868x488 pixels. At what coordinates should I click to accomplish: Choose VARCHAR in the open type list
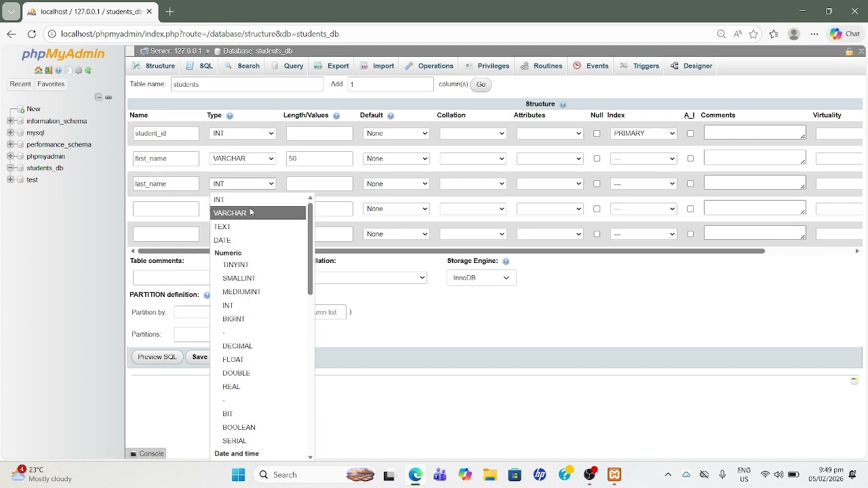click(258, 213)
